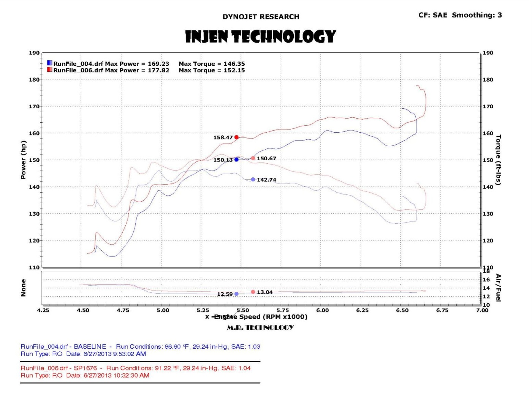The height and width of the screenshot is (411, 532).
Task: Click the 142.74 value label
Action: pyautogui.click(x=267, y=180)
